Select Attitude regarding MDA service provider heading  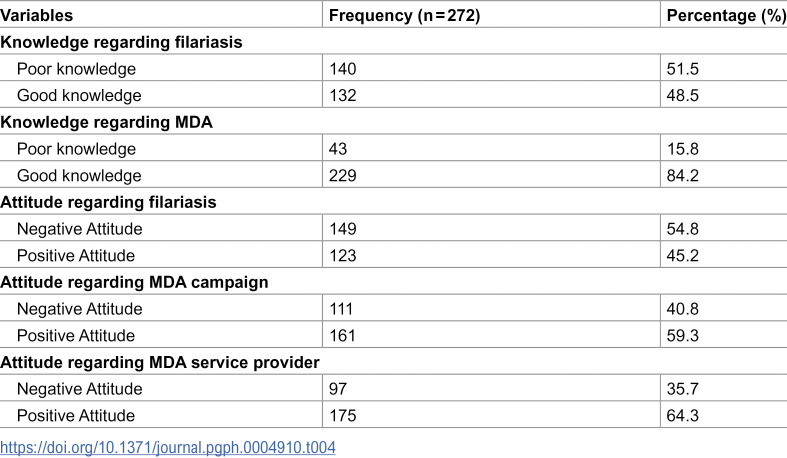pos(160,362)
